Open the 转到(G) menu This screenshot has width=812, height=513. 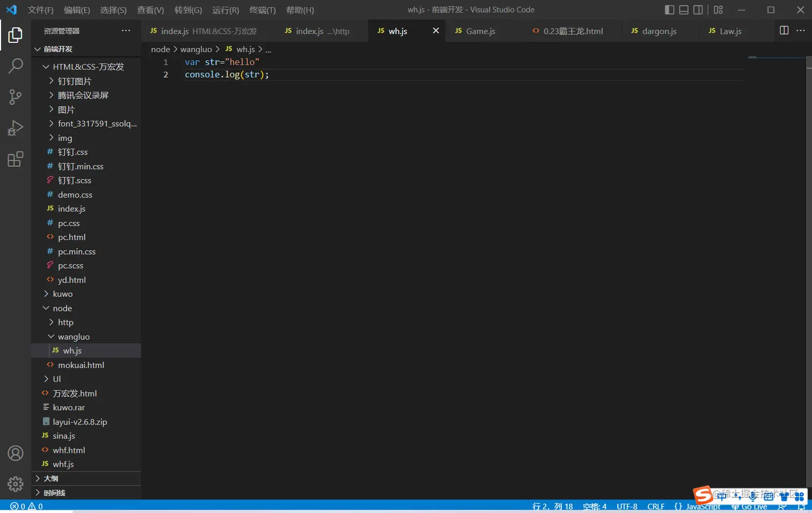(188, 10)
